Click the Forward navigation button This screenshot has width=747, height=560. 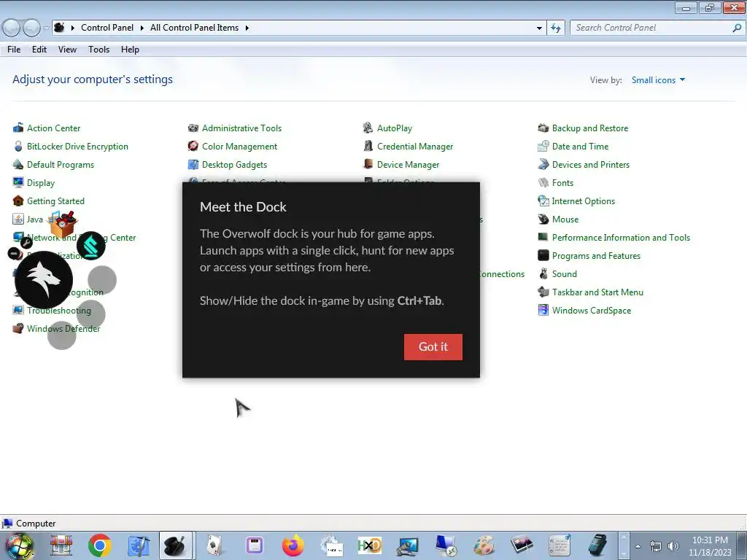[31, 28]
